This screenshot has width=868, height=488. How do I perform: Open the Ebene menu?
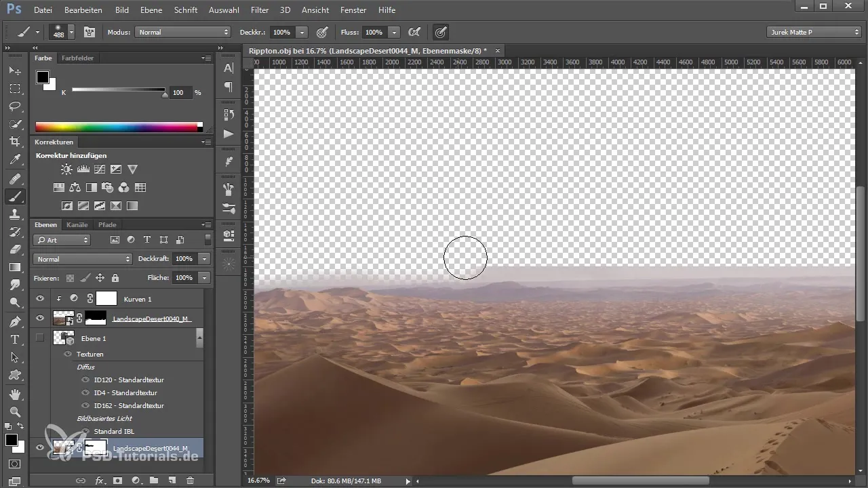151,10
